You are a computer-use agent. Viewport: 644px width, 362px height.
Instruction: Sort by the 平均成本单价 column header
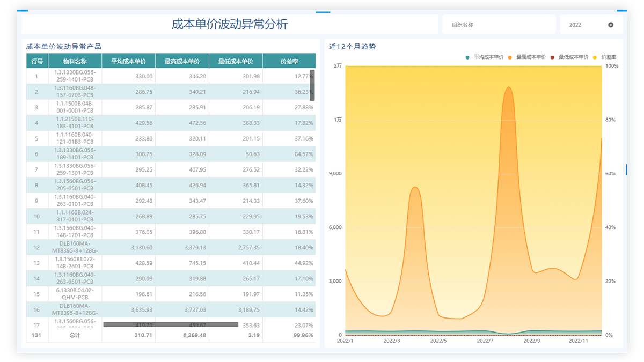point(128,61)
